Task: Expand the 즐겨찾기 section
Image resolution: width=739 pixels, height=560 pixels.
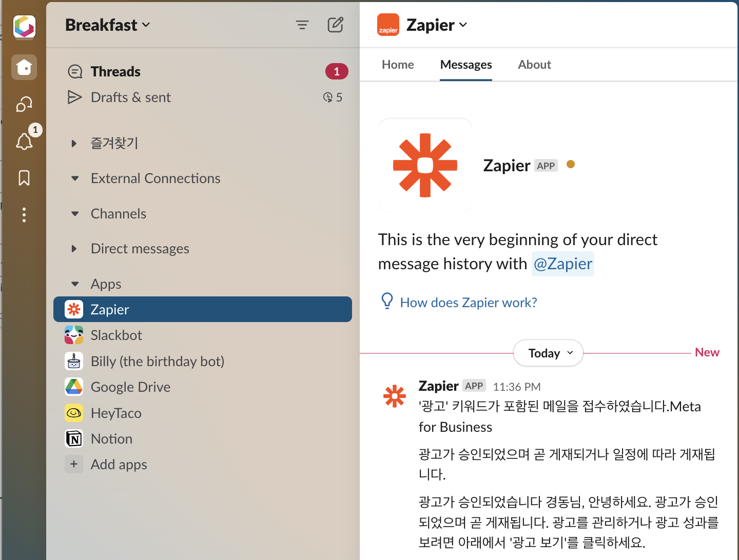Action: (x=74, y=143)
